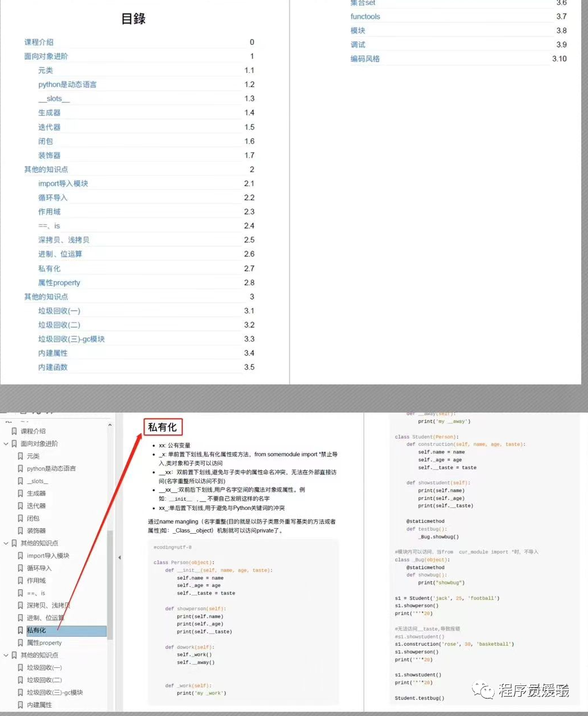Collapse the 其他的知识点 group above 垃圾回收(一)
This screenshot has height=716, width=588.
point(6,655)
